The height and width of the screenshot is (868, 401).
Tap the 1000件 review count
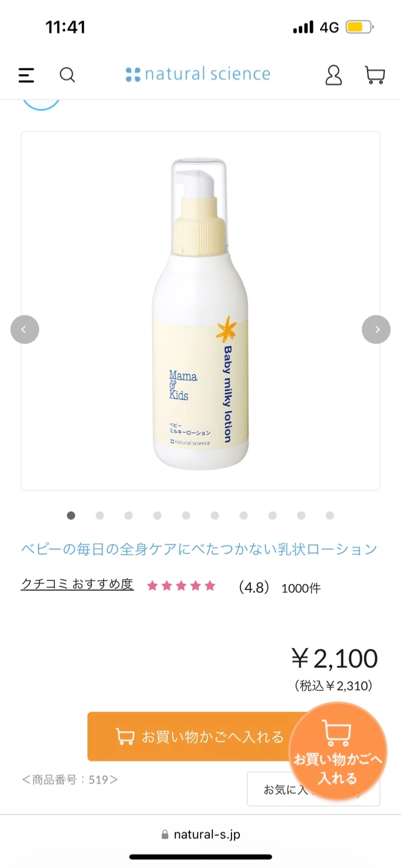(301, 588)
